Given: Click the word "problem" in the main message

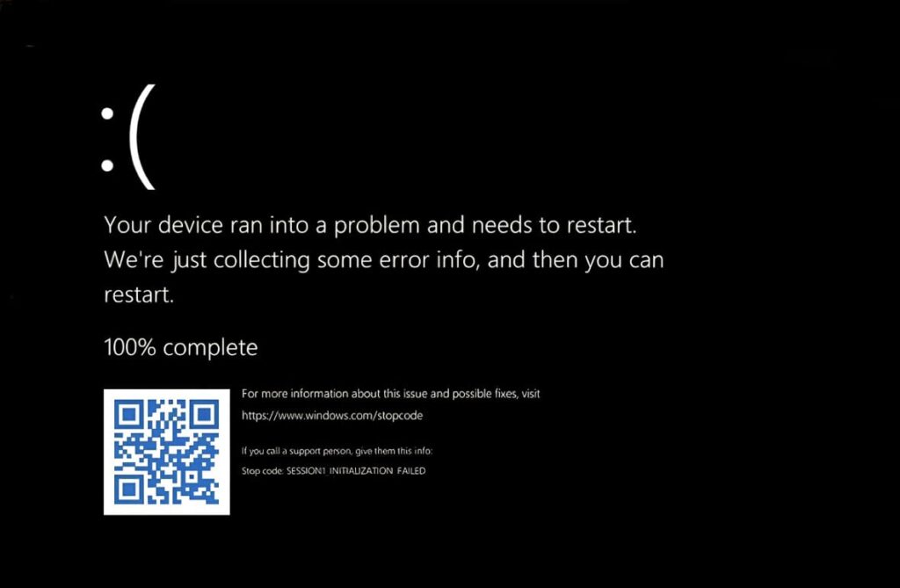Looking at the screenshot, I should point(376,226).
